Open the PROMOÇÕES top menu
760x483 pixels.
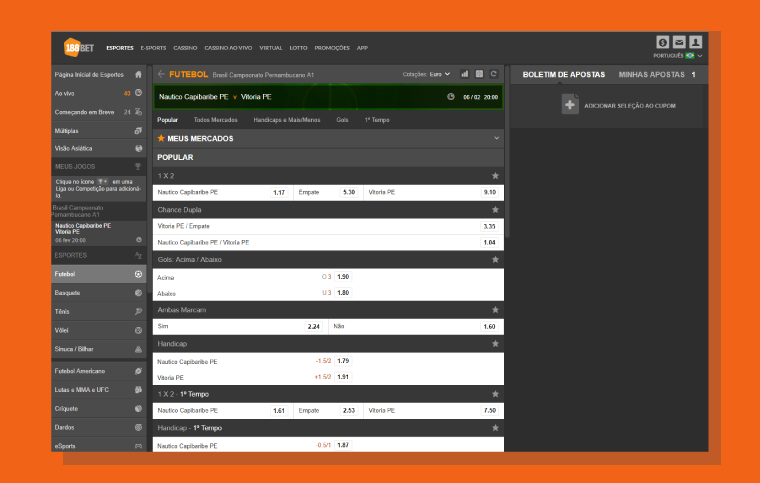(x=332, y=48)
